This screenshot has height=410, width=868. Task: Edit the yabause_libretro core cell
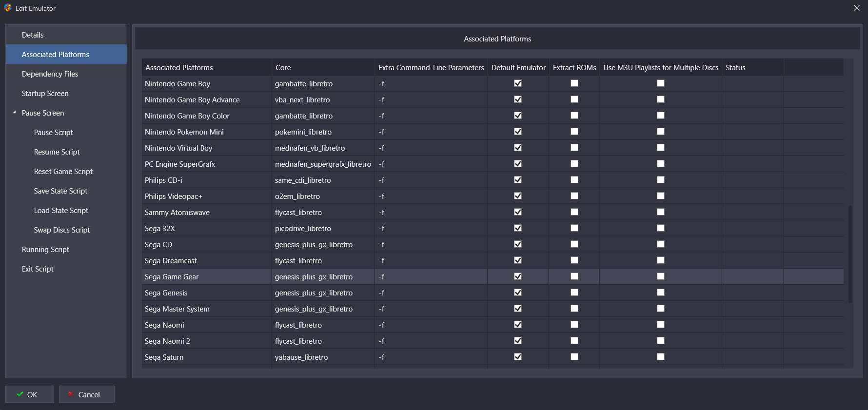323,357
